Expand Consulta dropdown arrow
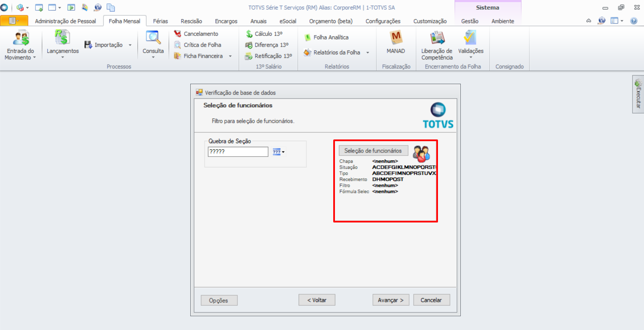The width and height of the screenshot is (644, 330). click(x=153, y=57)
